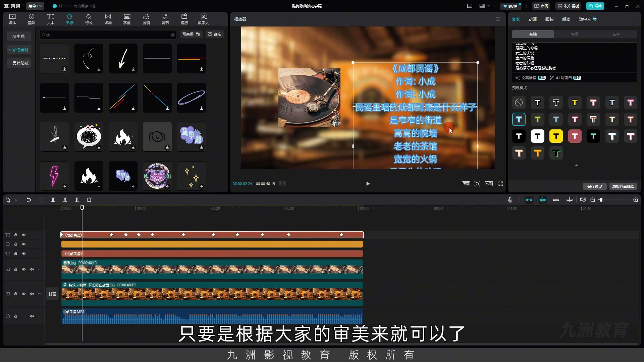
Task: Click the 保存预设 save preset button
Action: [594, 186]
